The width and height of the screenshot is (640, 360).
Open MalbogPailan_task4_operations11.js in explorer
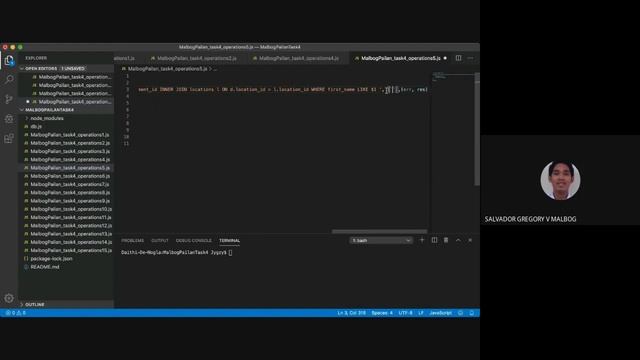click(x=70, y=218)
